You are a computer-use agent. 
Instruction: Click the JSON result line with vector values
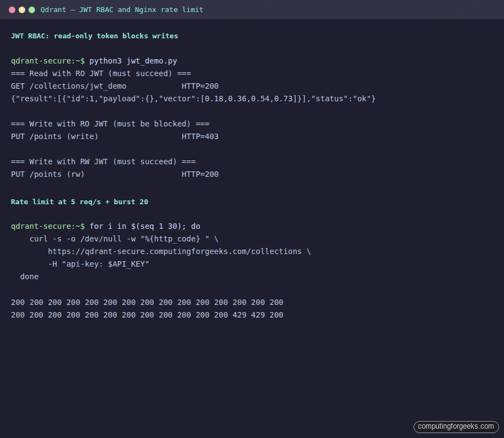193,99
